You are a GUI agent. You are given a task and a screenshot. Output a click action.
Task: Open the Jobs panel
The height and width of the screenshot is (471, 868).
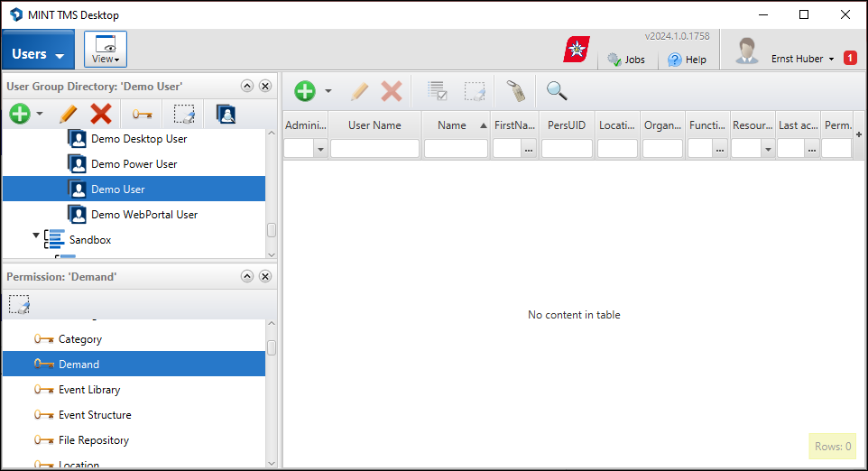tap(626, 60)
